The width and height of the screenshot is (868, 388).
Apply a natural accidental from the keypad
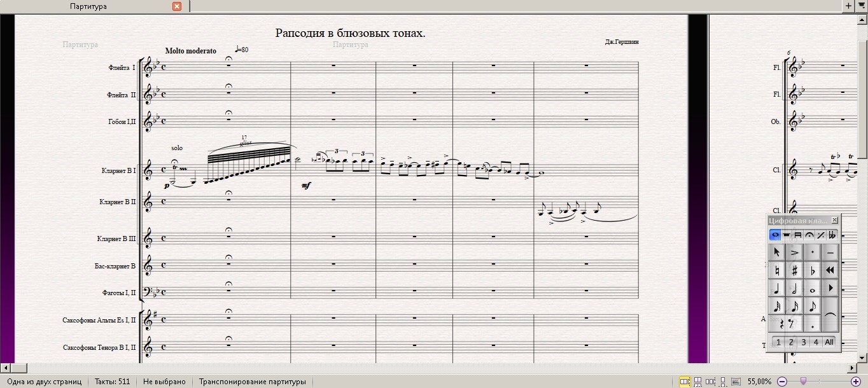pos(777,270)
